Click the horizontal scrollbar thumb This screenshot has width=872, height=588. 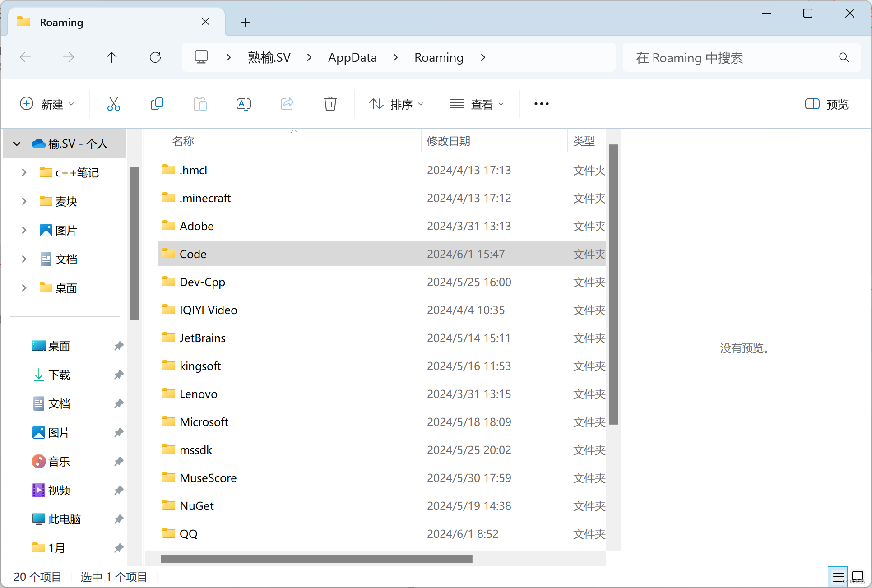coord(316,559)
